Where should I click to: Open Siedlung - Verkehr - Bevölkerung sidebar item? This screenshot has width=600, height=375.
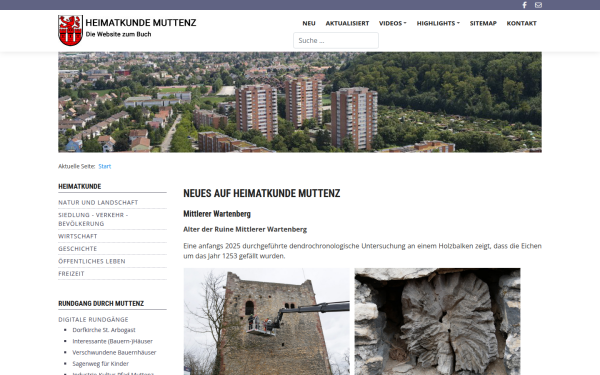click(x=93, y=219)
